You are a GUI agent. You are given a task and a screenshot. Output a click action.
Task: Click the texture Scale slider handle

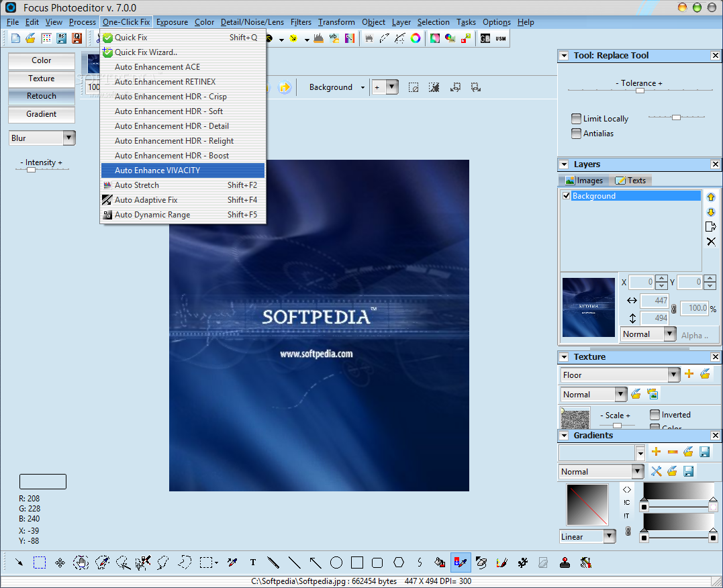(x=617, y=425)
